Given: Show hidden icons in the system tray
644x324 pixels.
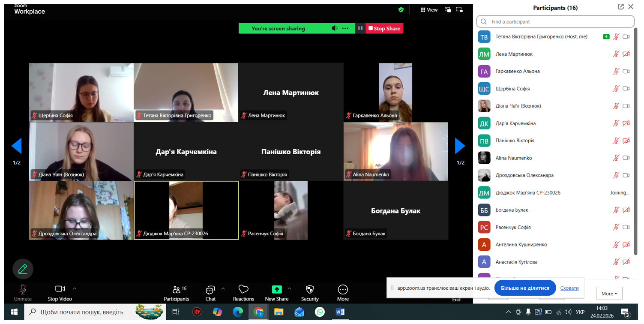Looking at the screenshot, I should tap(508, 312).
